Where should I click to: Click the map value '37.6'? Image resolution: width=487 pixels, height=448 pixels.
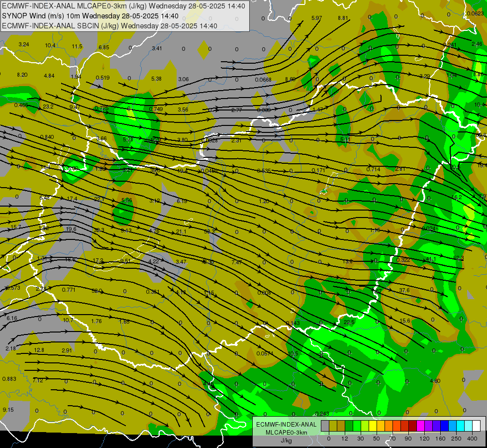(404, 290)
